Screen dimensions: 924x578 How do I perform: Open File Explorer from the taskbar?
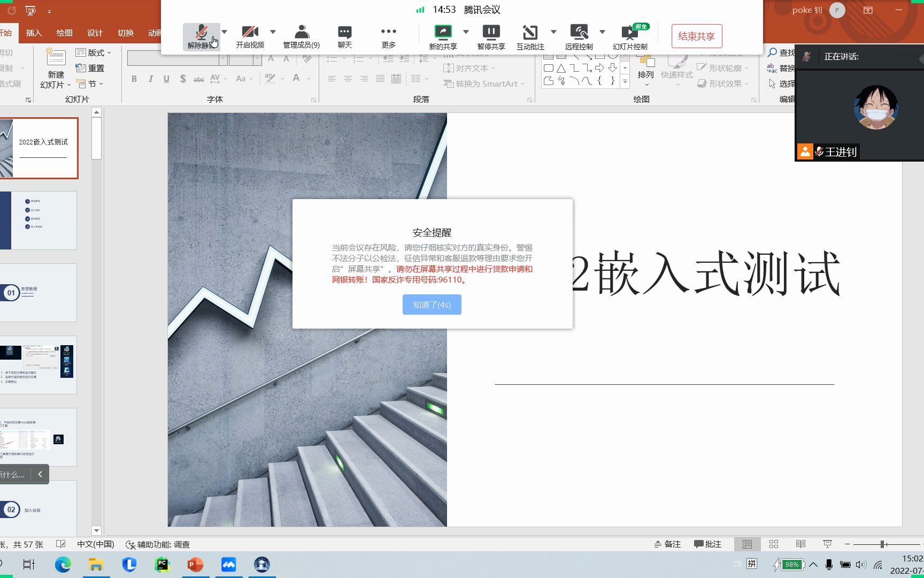pos(96,565)
